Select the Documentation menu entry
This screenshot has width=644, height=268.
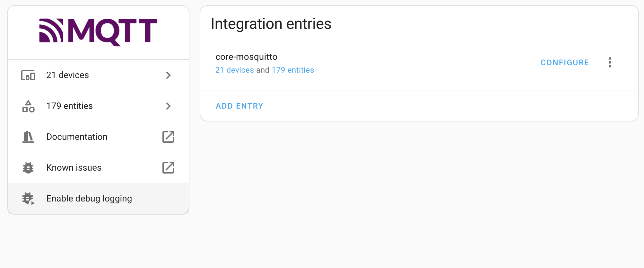pos(77,137)
